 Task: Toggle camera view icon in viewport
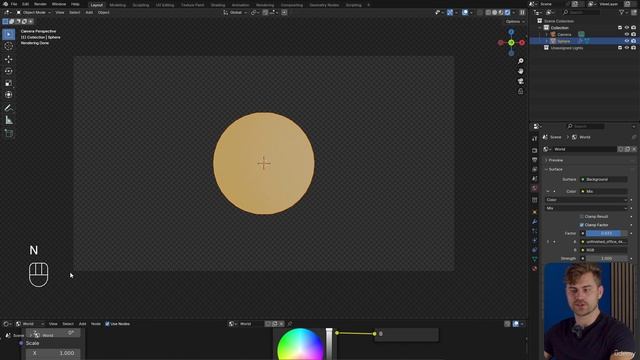[x=520, y=81]
